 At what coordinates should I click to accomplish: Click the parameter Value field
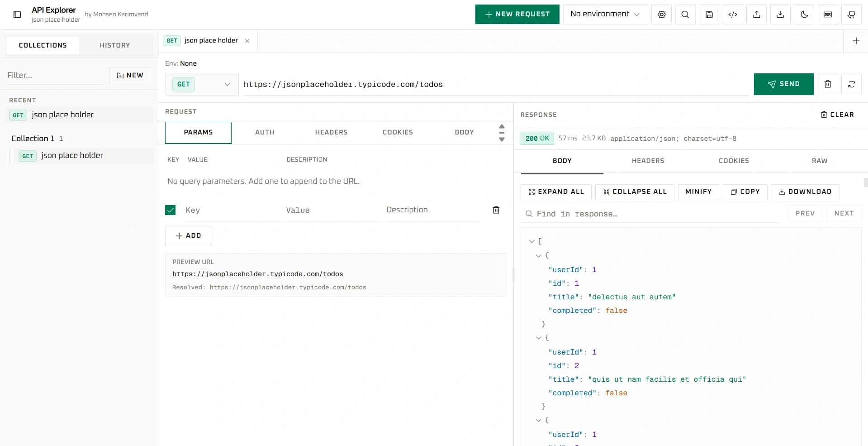[333, 210]
